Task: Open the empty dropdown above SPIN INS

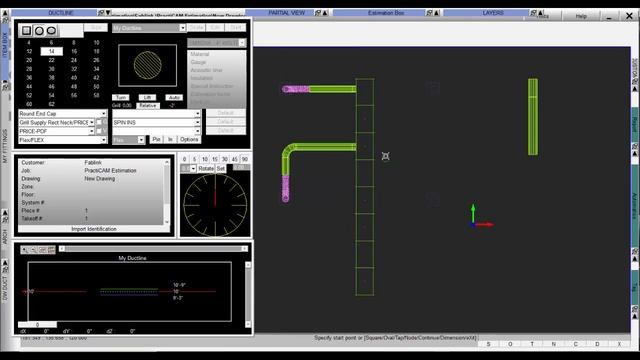Action: (x=198, y=114)
